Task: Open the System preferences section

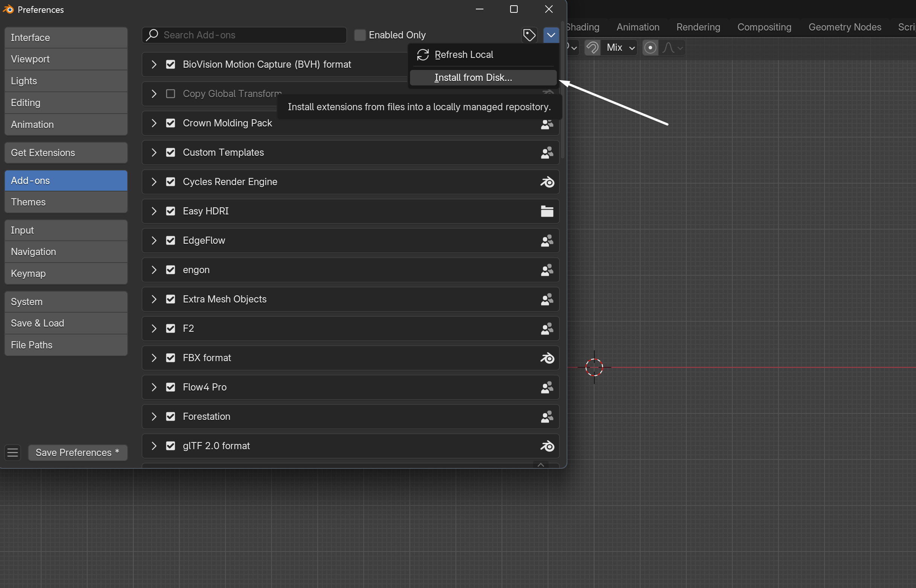Action: click(66, 302)
